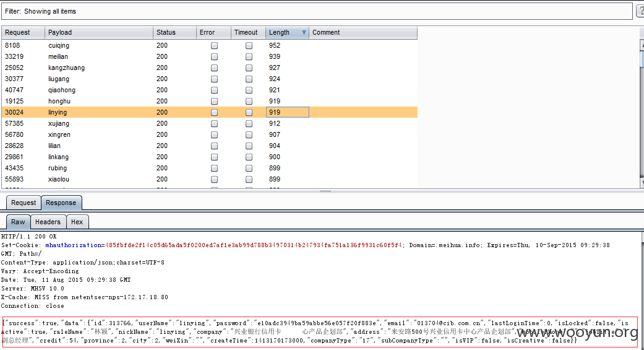Select payload qiaohong row
The width and height of the screenshot is (644, 350).
pos(210,90)
